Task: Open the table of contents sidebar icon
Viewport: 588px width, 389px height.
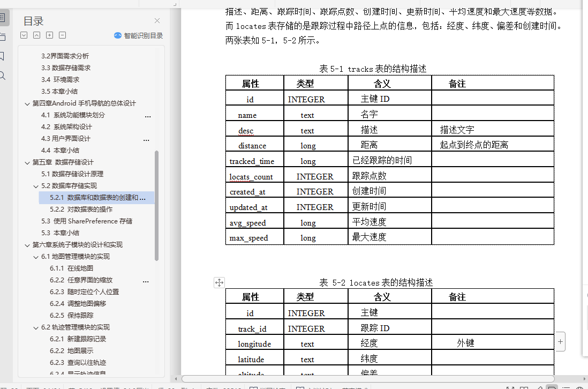Action: 2,18
